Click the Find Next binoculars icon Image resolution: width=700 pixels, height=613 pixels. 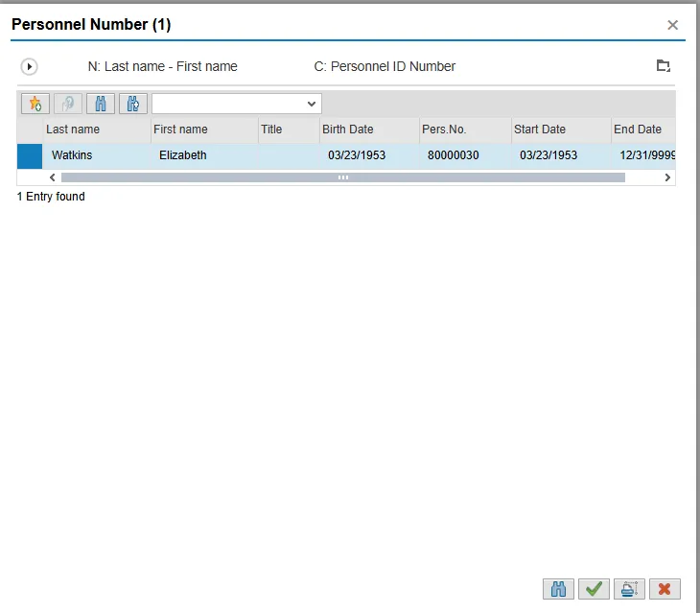pyautogui.click(x=133, y=104)
